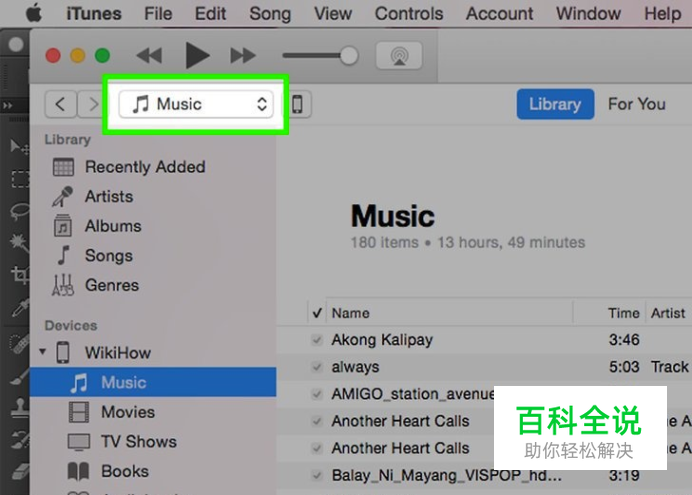Select the song named always
The image size is (692, 495).
355,367
